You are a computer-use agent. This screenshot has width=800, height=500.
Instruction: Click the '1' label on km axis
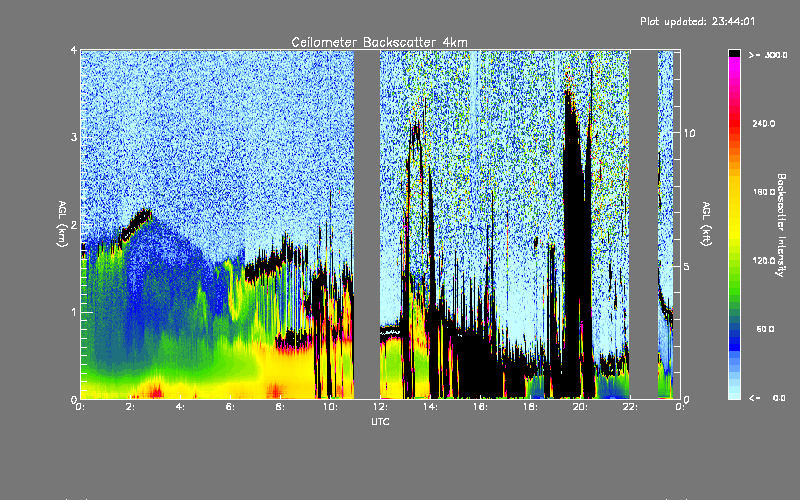click(74, 312)
